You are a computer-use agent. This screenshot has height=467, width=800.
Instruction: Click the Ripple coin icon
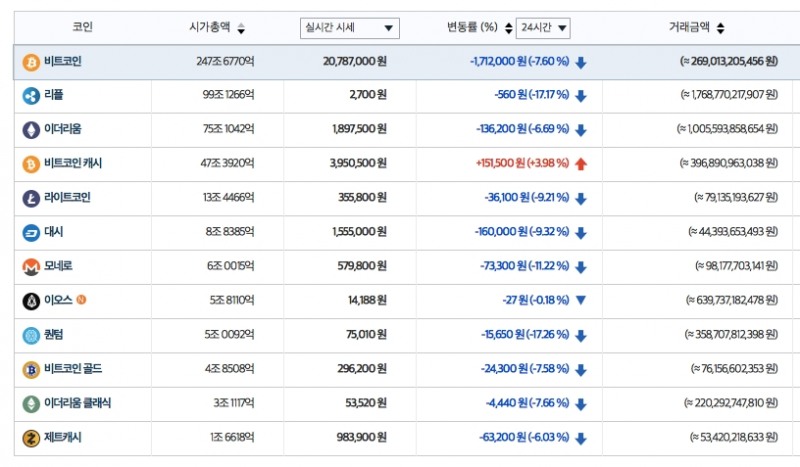[31, 96]
